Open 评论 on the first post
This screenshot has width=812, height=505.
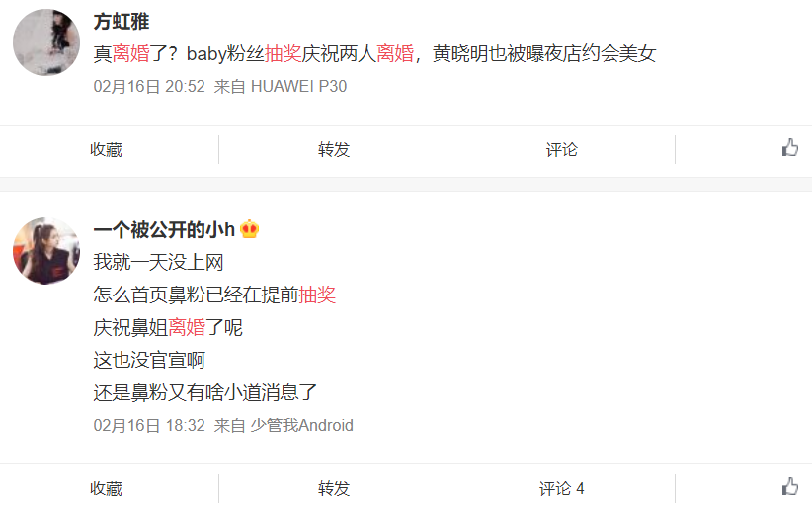(x=561, y=149)
